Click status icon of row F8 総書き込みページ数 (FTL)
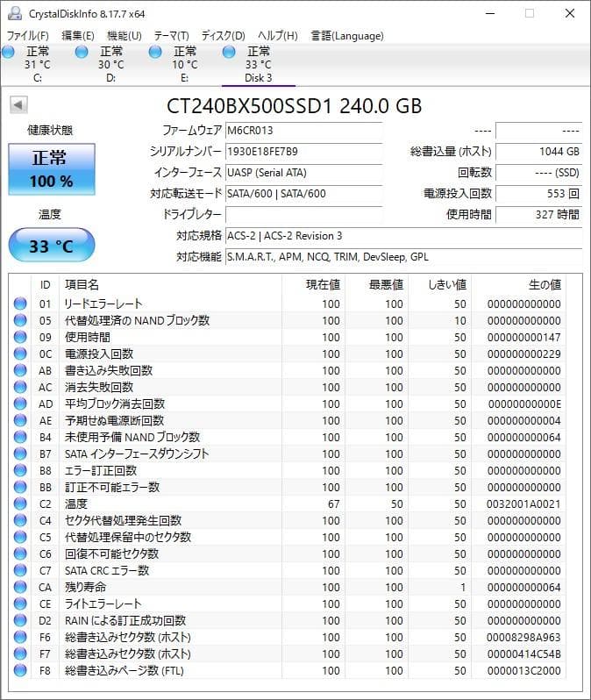The height and width of the screenshot is (700, 591). (20, 670)
